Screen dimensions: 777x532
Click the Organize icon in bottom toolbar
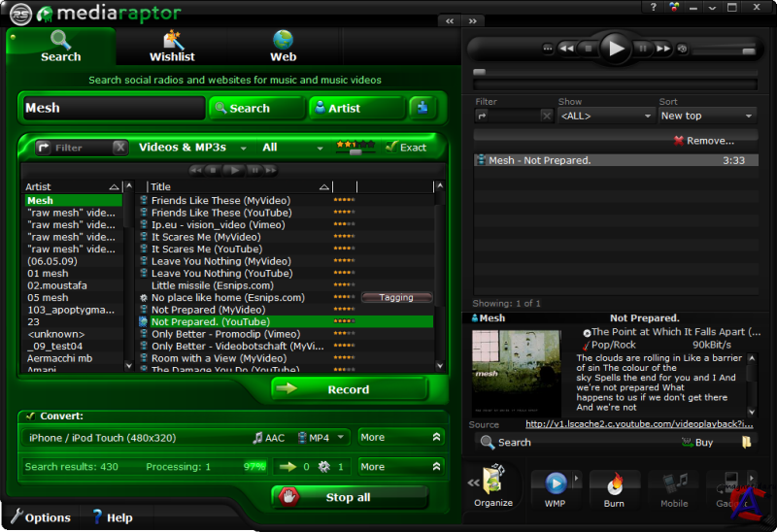tap(492, 485)
